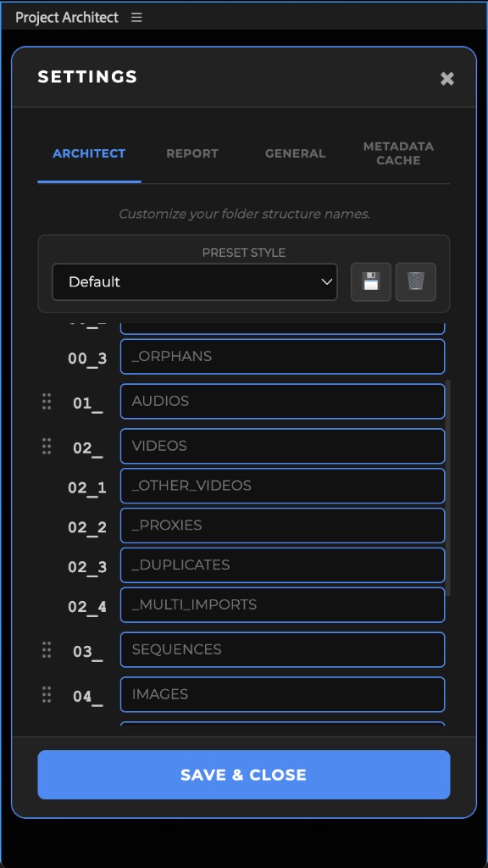Image resolution: width=488 pixels, height=868 pixels.
Task: Switch to the Report tab
Action: pos(192,153)
